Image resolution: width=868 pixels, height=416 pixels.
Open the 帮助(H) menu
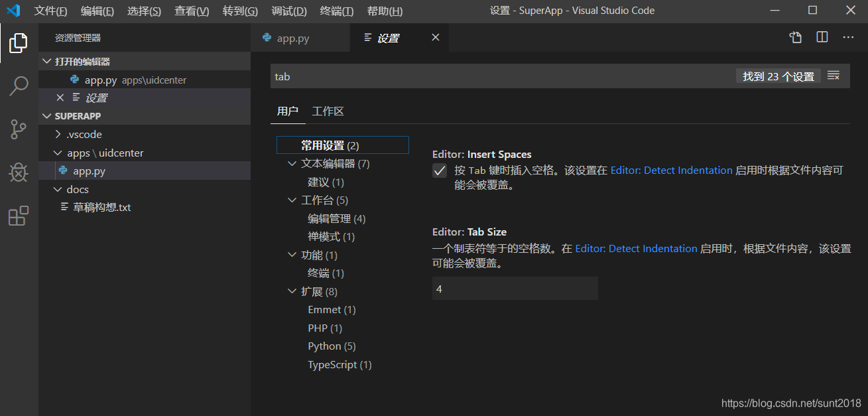385,11
